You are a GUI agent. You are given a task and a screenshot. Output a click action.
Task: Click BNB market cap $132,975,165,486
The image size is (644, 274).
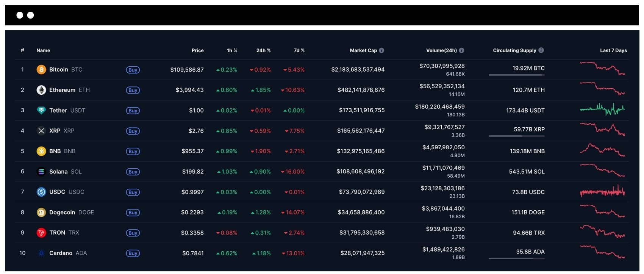coord(361,151)
